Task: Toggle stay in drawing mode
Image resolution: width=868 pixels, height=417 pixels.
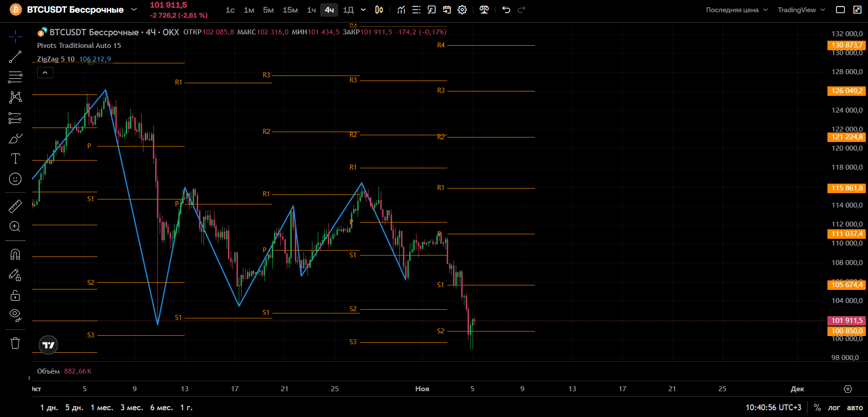Action: point(15,275)
